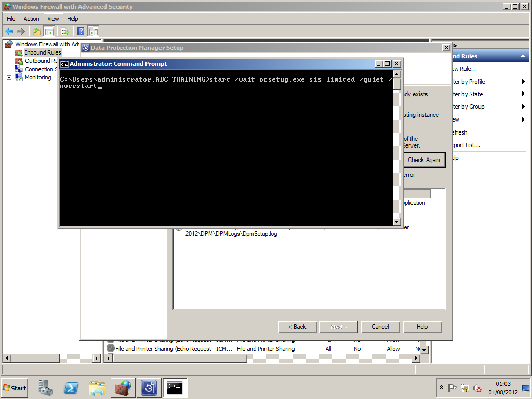Click the network tray icon
Viewport: 532px width, 399px height.
coord(465,388)
